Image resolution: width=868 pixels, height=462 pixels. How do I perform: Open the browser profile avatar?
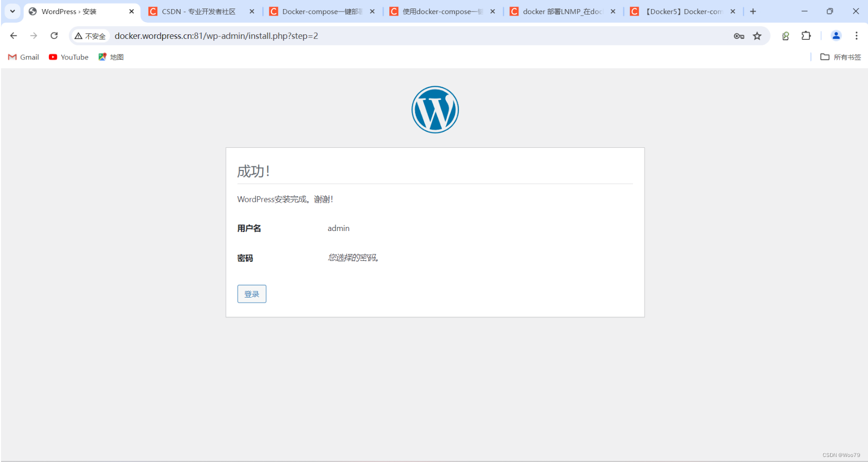click(x=836, y=36)
